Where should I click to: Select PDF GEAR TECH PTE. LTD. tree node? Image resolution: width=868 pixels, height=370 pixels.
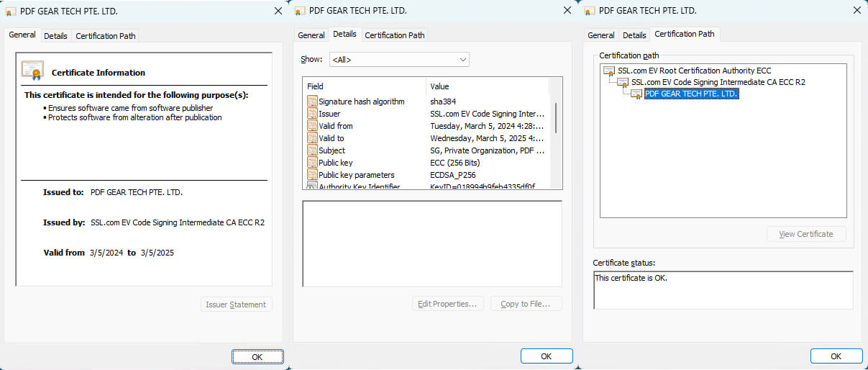click(x=691, y=94)
